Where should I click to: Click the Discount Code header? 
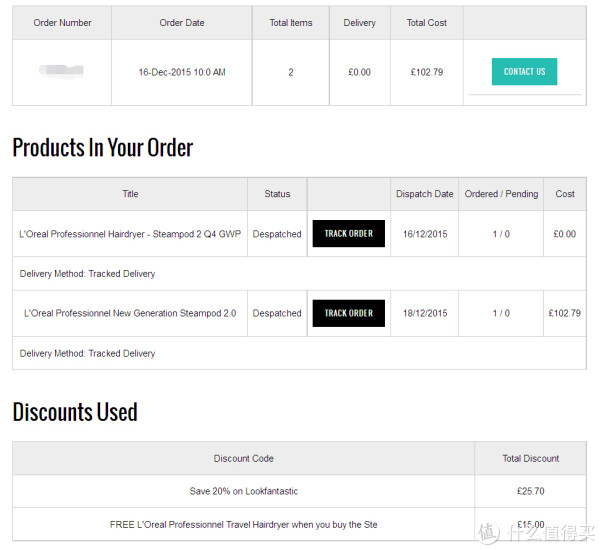(x=243, y=459)
